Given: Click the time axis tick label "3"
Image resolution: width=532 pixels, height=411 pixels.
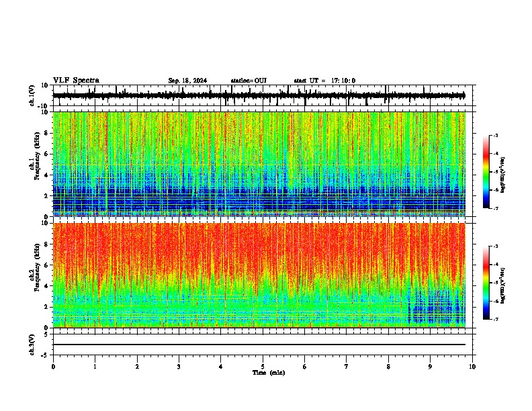Looking at the screenshot, I should click(179, 367).
